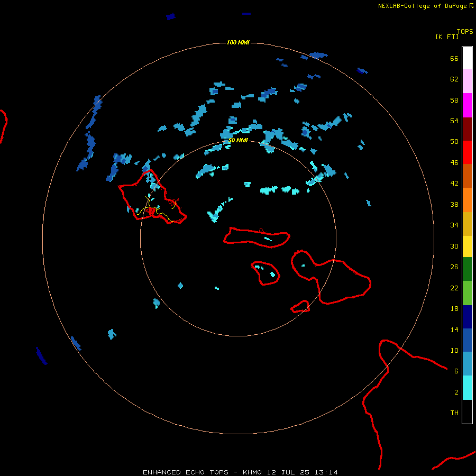Select the gold 38 kft legend swatch
This screenshot has height=476, width=476.
pyautogui.click(x=467, y=224)
